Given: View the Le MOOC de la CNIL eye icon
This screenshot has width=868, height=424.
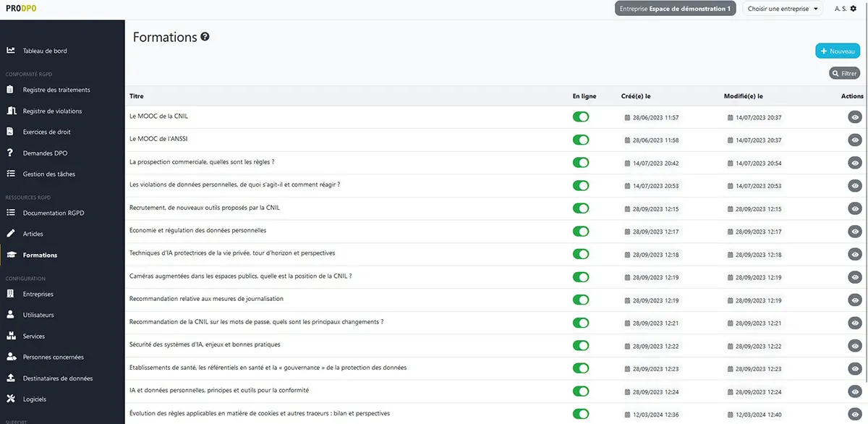Looking at the screenshot, I should (855, 117).
